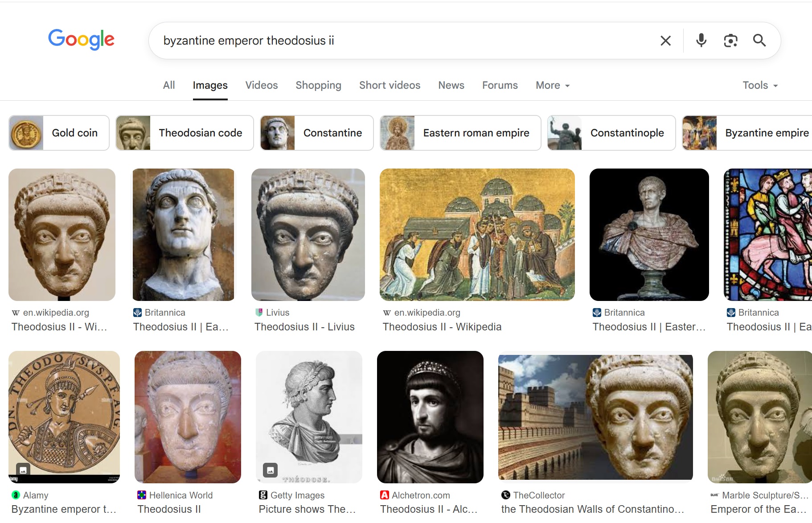Open the Britannica bust on black background
812x523 pixels.
[x=649, y=235]
